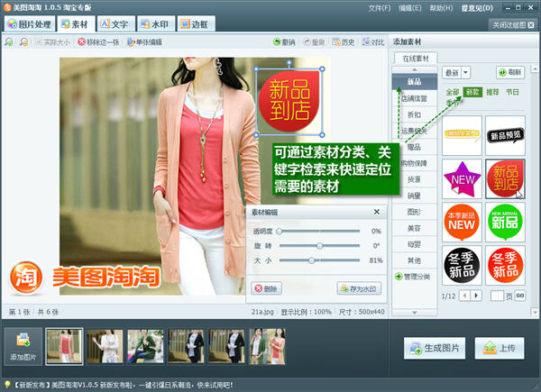Select the 货源 category
Screen dimensions: 541x392
[x=415, y=179]
